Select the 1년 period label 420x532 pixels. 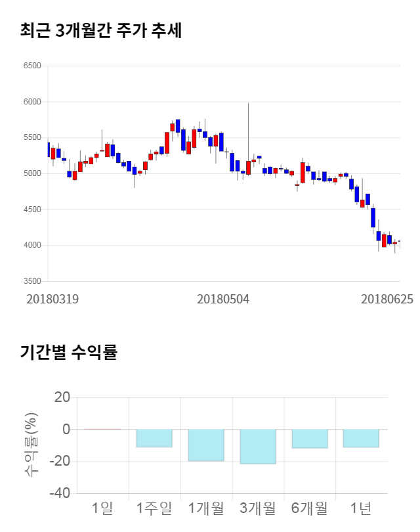tap(361, 508)
